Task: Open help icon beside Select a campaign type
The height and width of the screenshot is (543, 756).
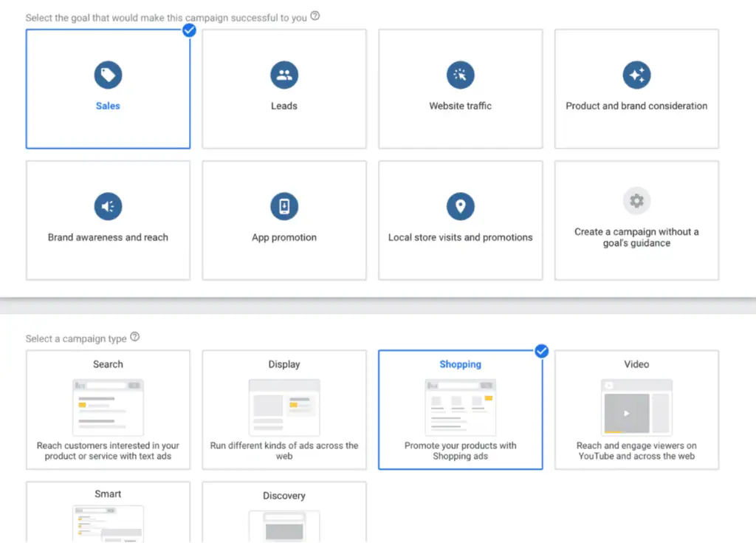Action: click(134, 338)
